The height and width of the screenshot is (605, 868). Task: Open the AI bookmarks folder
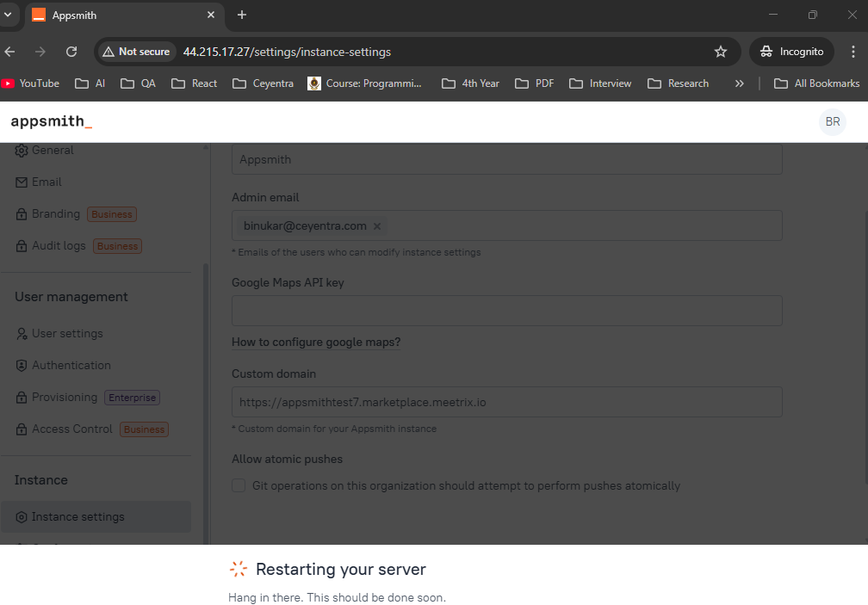tap(90, 83)
